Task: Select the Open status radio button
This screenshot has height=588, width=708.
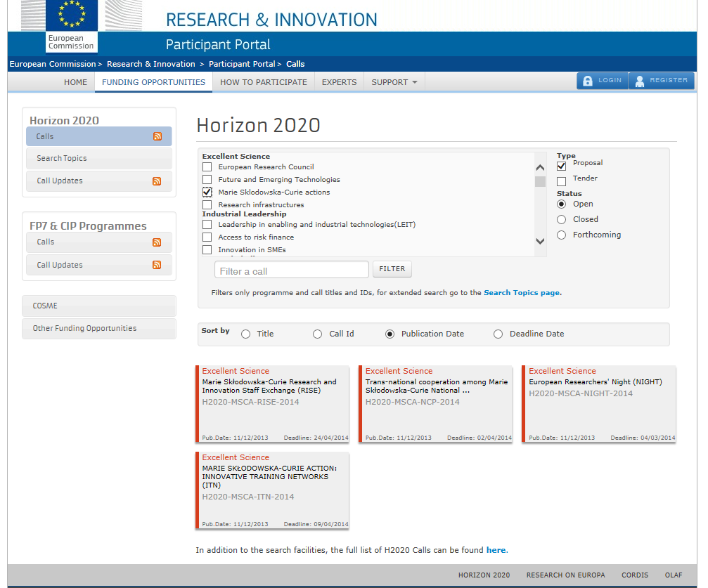Action: click(x=561, y=204)
